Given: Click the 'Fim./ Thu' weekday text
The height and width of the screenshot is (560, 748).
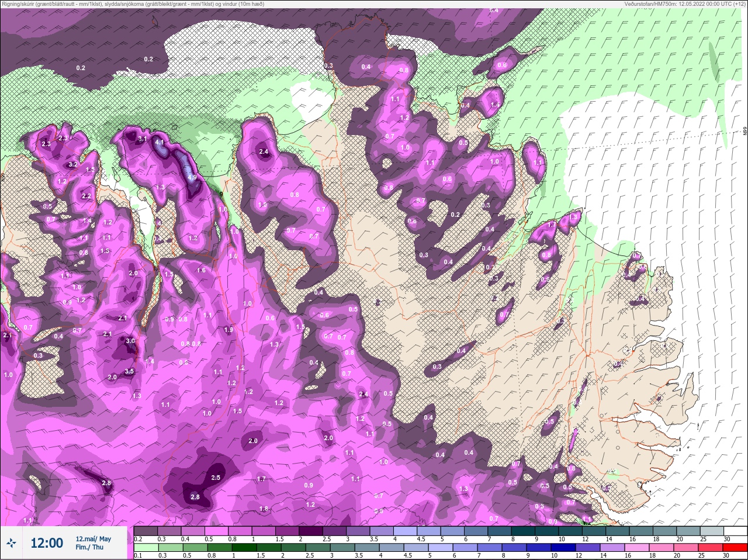Looking at the screenshot, I should [x=89, y=547].
